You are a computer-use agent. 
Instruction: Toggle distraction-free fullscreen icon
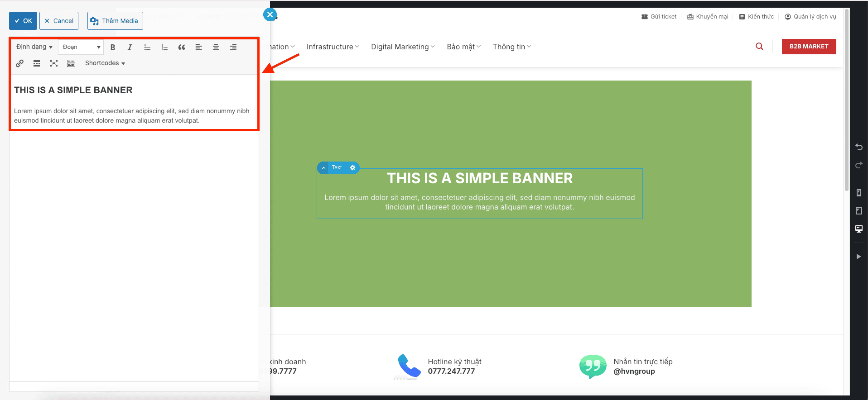point(54,63)
